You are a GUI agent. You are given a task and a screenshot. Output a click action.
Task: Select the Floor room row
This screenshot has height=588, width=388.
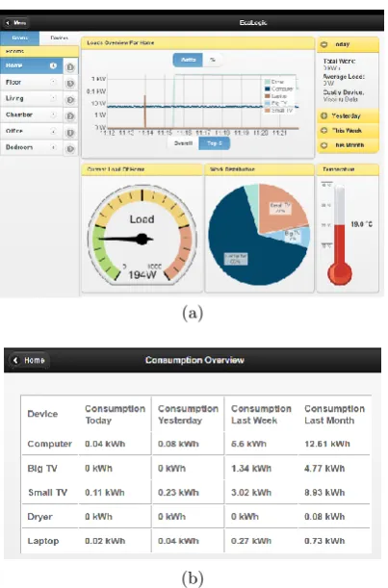click(31, 82)
